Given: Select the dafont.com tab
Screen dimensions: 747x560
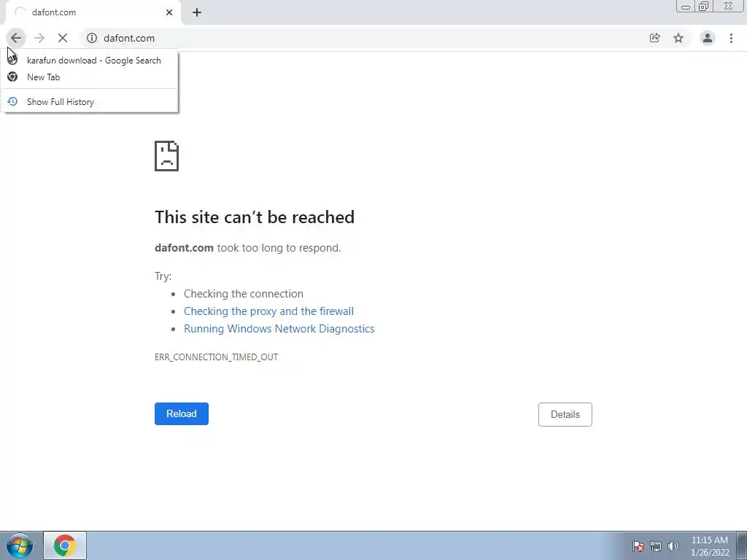Looking at the screenshot, I should (x=93, y=12).
